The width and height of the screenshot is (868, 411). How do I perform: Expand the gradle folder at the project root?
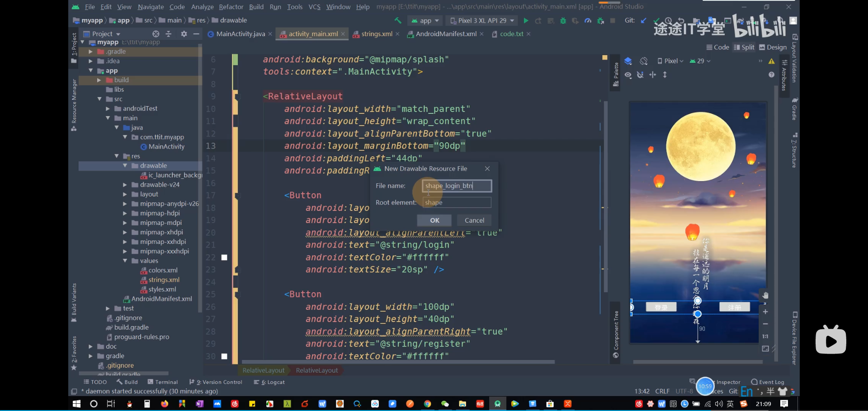pyautogui.click(x=91, y=356)
